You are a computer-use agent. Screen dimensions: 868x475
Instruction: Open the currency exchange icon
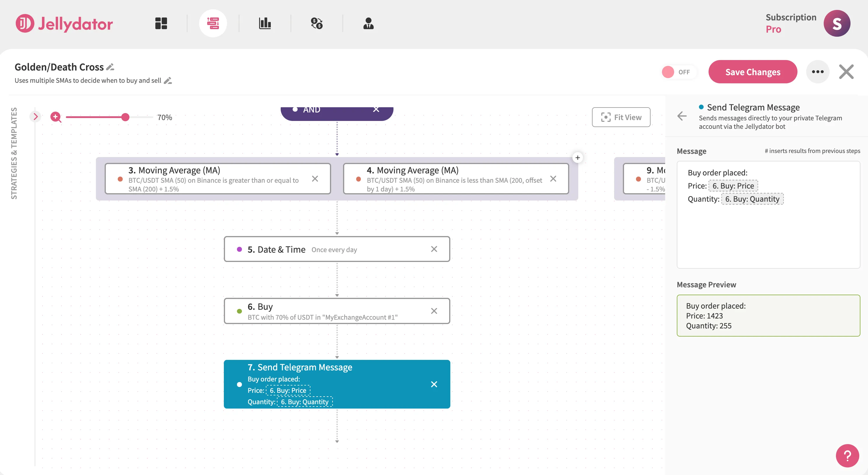coord(317,23)
